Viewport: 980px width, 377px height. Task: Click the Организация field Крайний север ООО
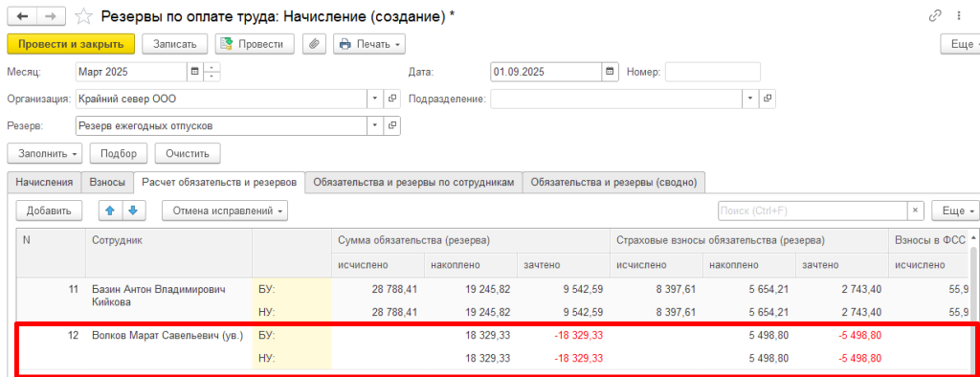pos(221,99)
